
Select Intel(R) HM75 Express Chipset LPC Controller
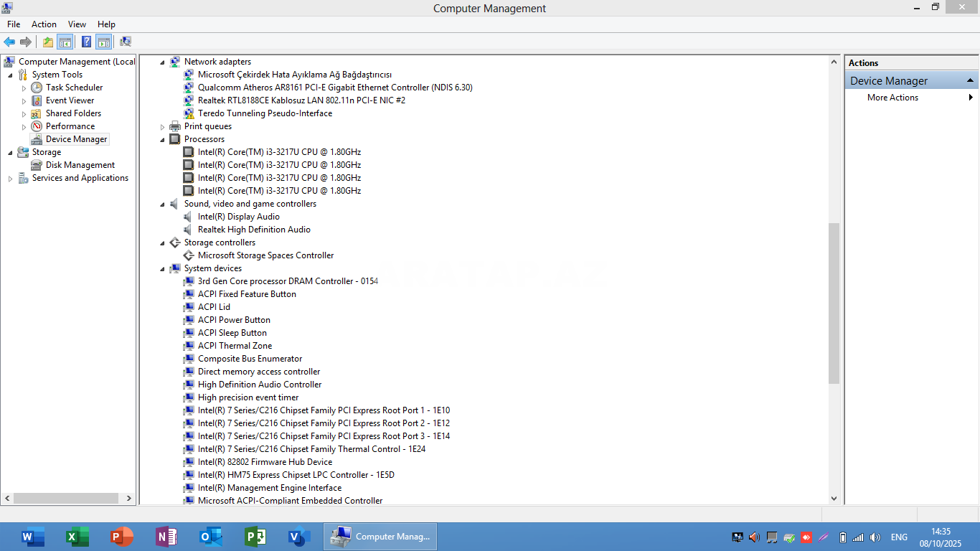click(x=296, y=475)
